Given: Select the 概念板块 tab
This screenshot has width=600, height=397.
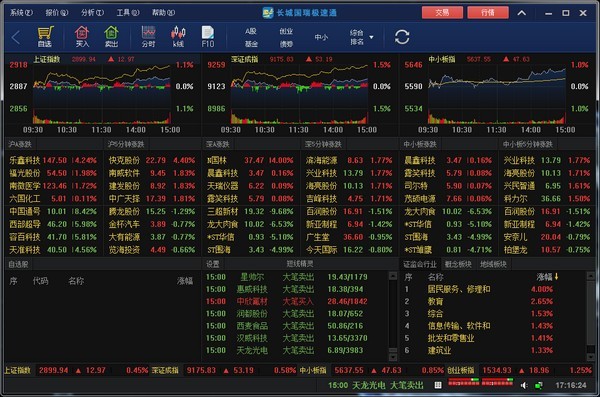Looking at the screenshot, I should tap(458, 264).
